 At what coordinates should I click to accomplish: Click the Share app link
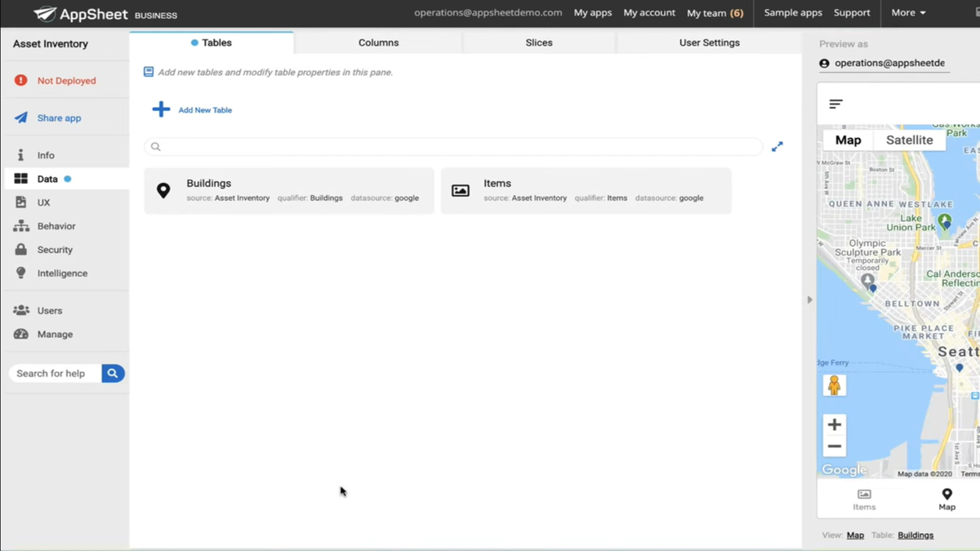[x=59, y=118]
